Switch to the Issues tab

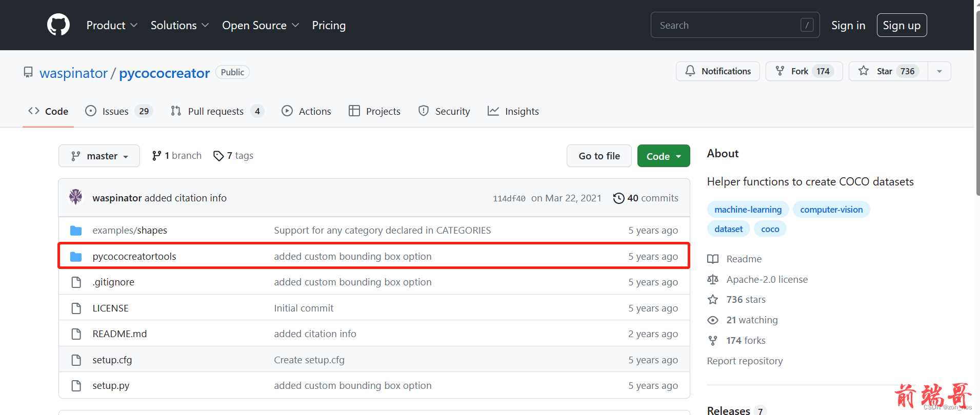coord(119,111)
